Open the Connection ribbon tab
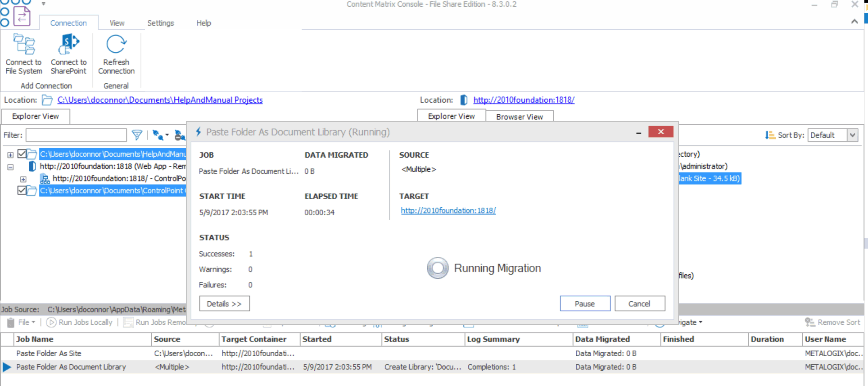 (x=68, y=23)
